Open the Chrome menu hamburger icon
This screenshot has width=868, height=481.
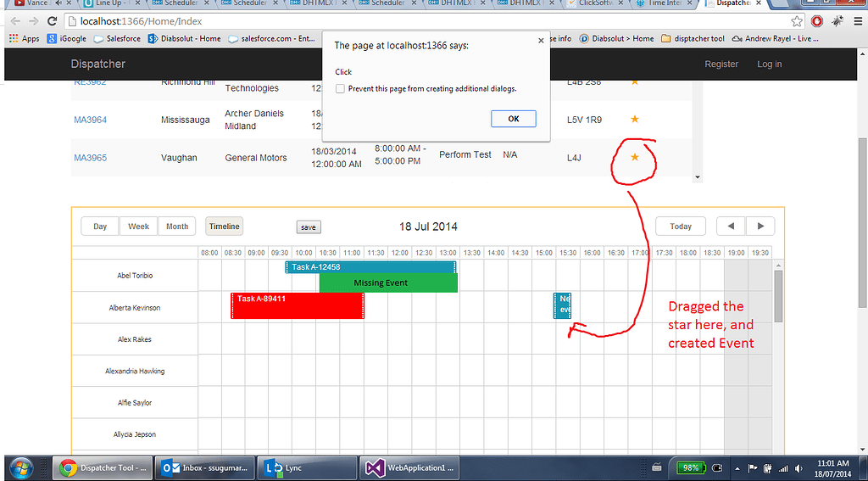point(857,21)
